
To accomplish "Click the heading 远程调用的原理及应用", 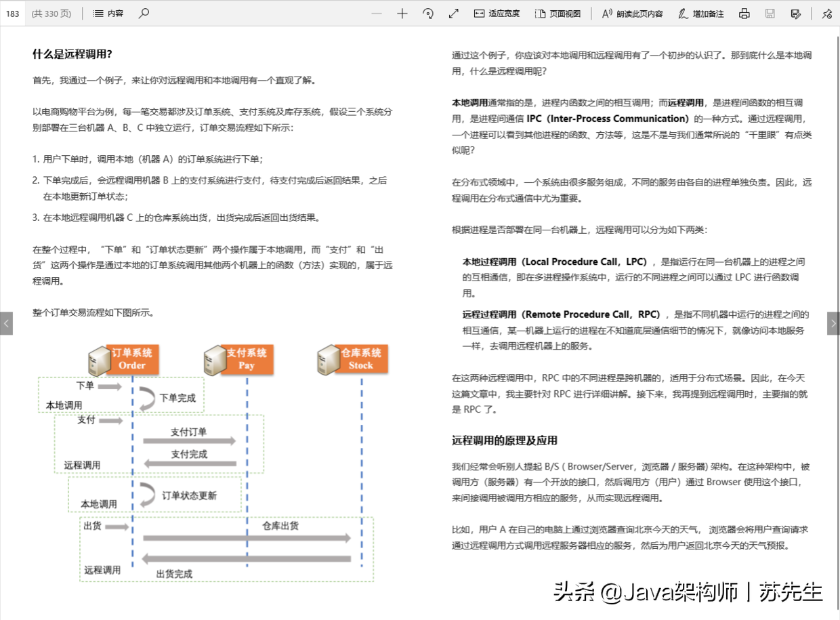I will point(505,440).
